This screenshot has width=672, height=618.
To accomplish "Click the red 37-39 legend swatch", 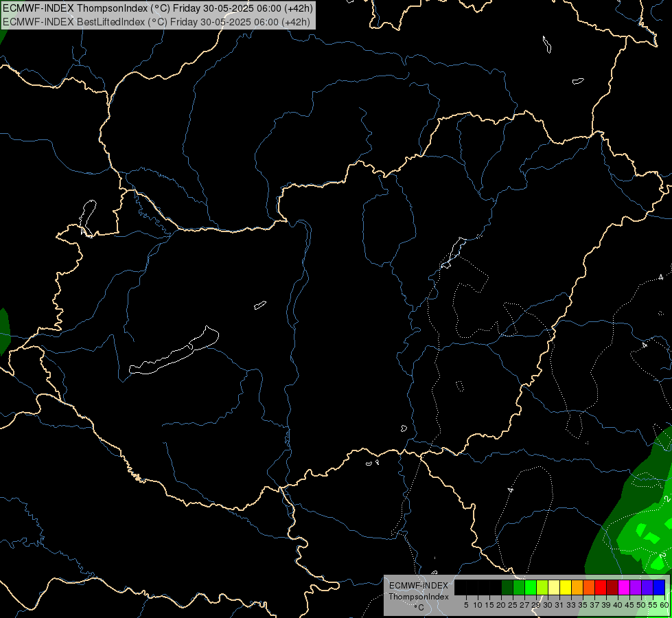I will 601,587.
